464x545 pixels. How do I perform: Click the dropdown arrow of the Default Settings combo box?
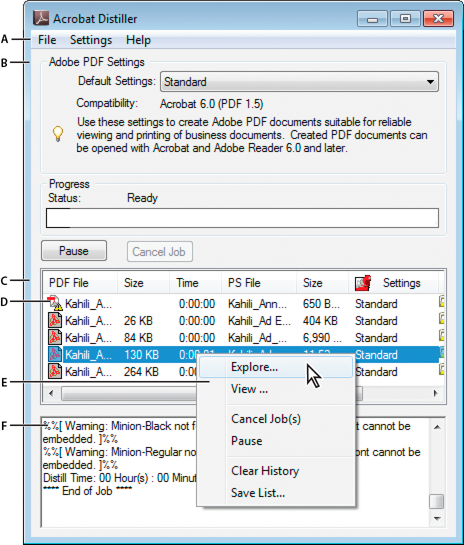[x=430, y=82]
